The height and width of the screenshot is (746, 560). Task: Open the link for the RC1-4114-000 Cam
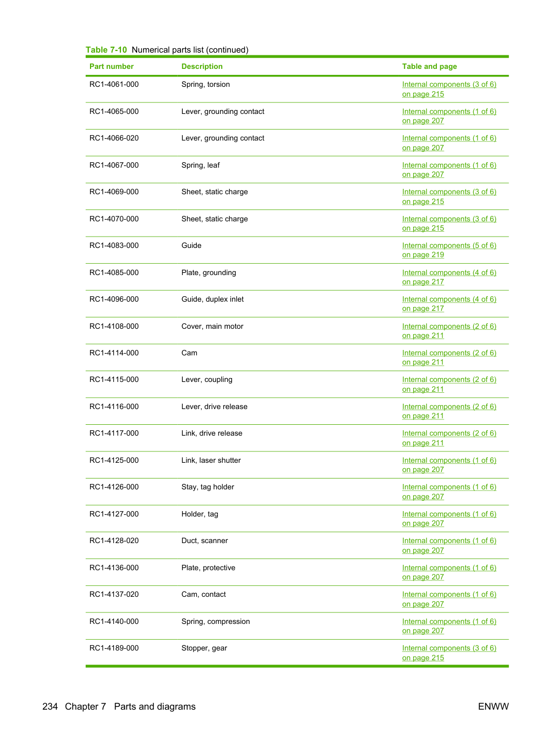(x=449, y=358)
